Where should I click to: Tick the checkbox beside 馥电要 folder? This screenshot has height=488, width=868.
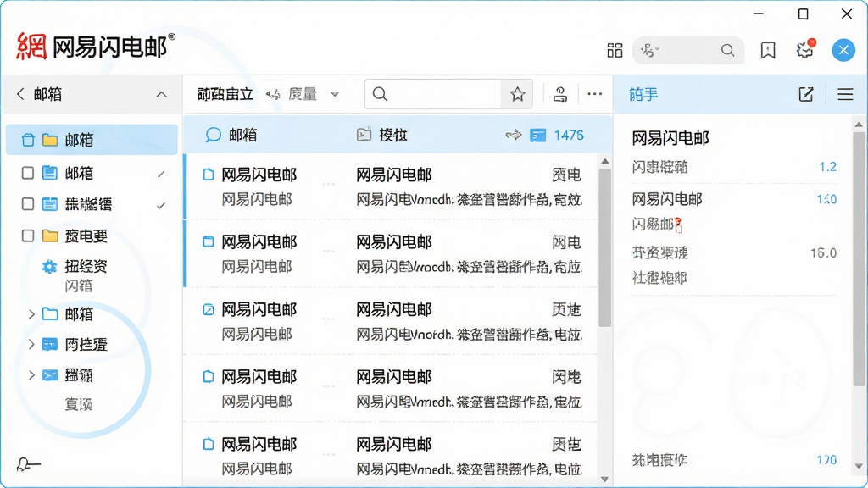(28, 236)
